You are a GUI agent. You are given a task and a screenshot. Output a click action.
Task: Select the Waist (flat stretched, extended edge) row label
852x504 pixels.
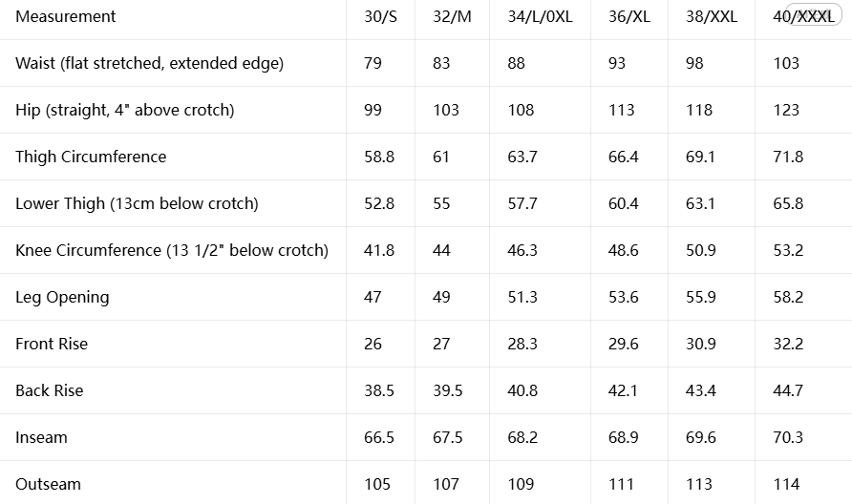(x=149, y=63)
